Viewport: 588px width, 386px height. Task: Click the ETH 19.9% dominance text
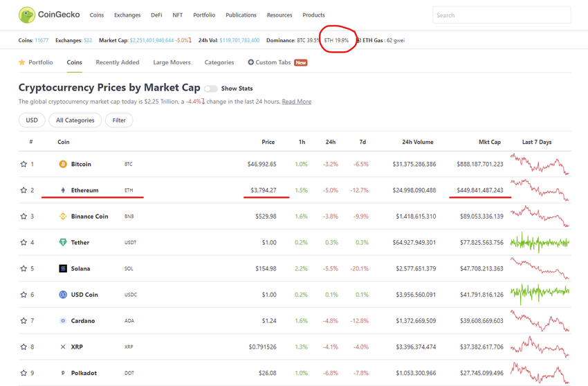click(x=336, y=40)
